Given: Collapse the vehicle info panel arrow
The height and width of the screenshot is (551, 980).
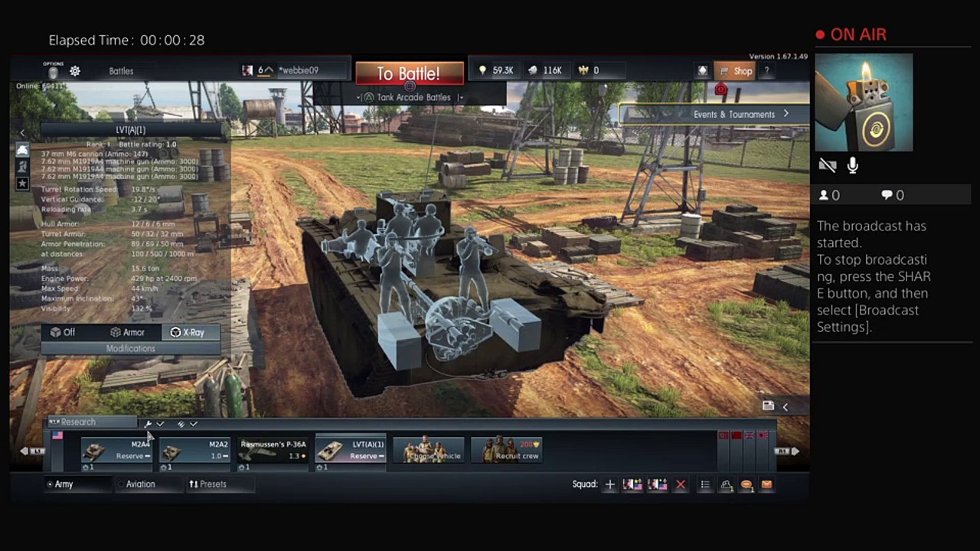Looking at the screenshot, I should pos(22,132).
